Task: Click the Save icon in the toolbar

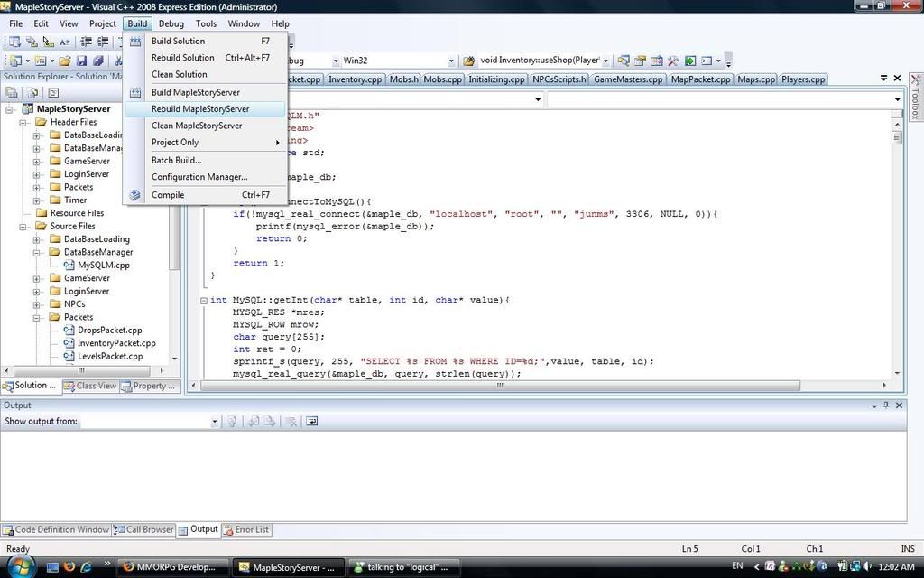Action: pos(81,61)
